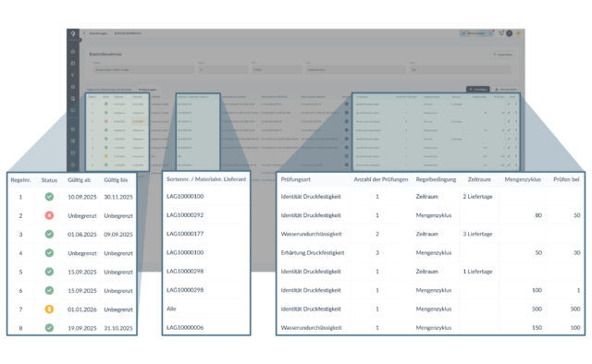
Task: Click the enlarged '1 Liefertage' cell
Action: (477, 272)
